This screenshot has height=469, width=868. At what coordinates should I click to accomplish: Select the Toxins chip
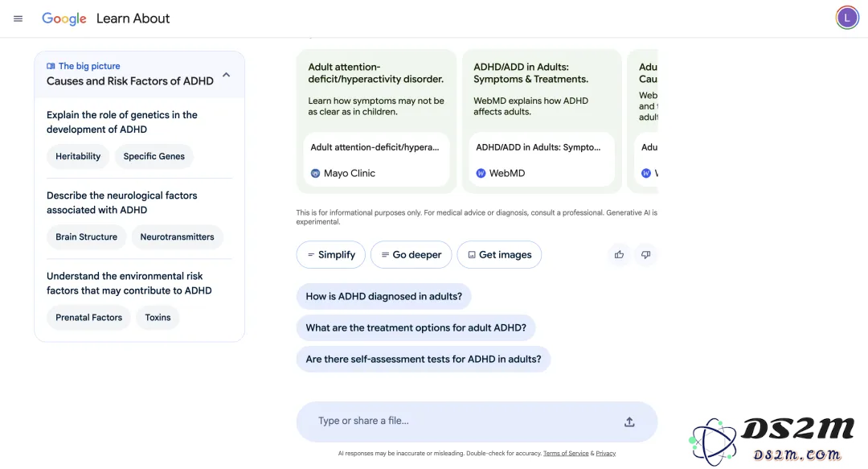coord(158,318)
